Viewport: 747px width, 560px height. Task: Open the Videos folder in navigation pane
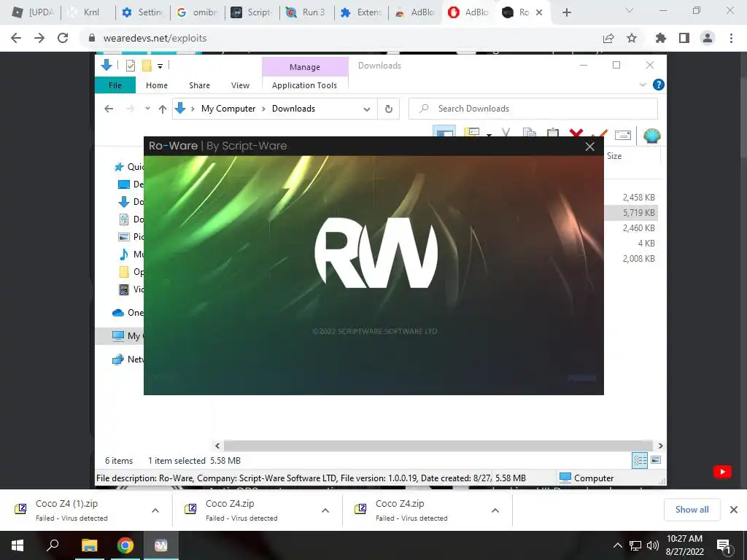(x=131, y=289)
